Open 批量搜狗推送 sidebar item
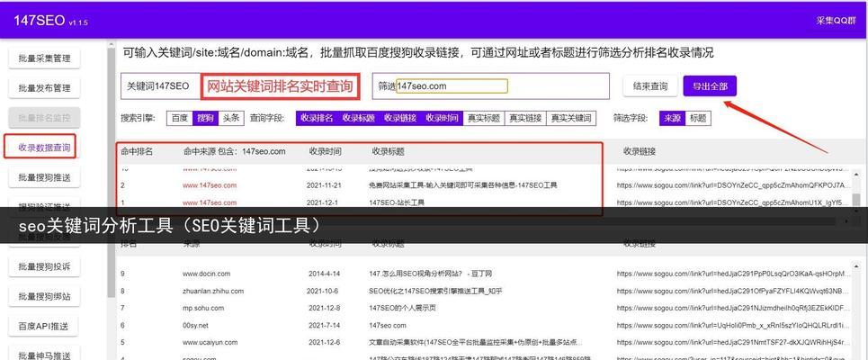 click(x=44, y=178)
